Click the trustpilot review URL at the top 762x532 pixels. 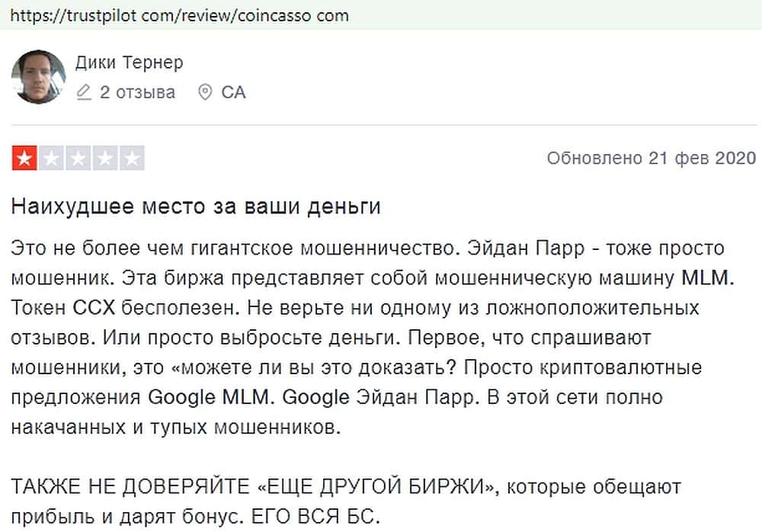pos(180,14)
